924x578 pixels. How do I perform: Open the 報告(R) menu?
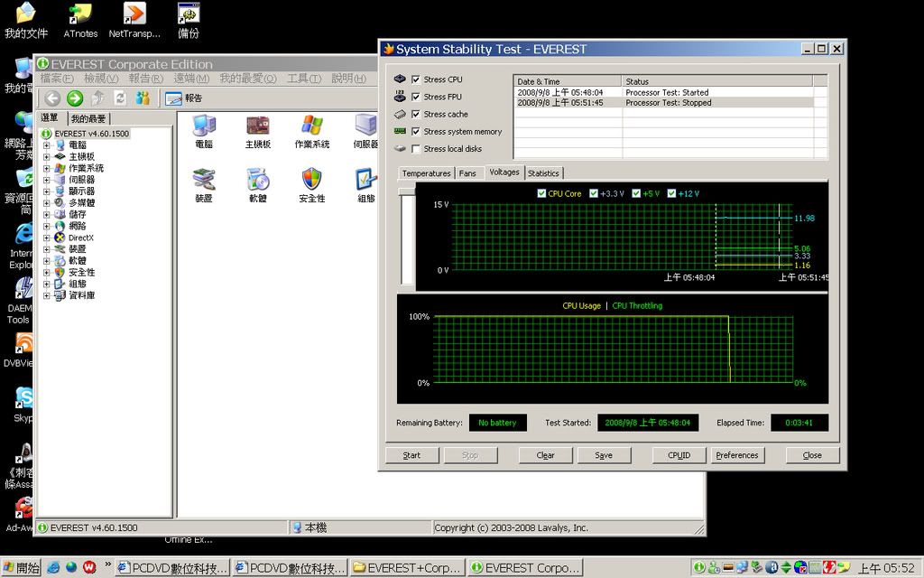tap(145, 79)
